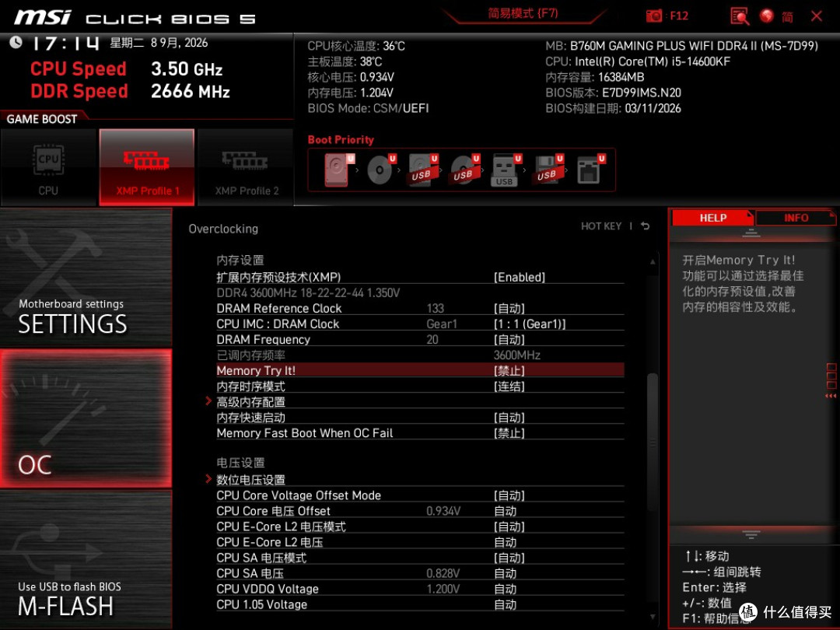The image size is (840, 630).
Task: Open CPU SA 电压模式 [自动] dropdown
Action: click(509, 558)
